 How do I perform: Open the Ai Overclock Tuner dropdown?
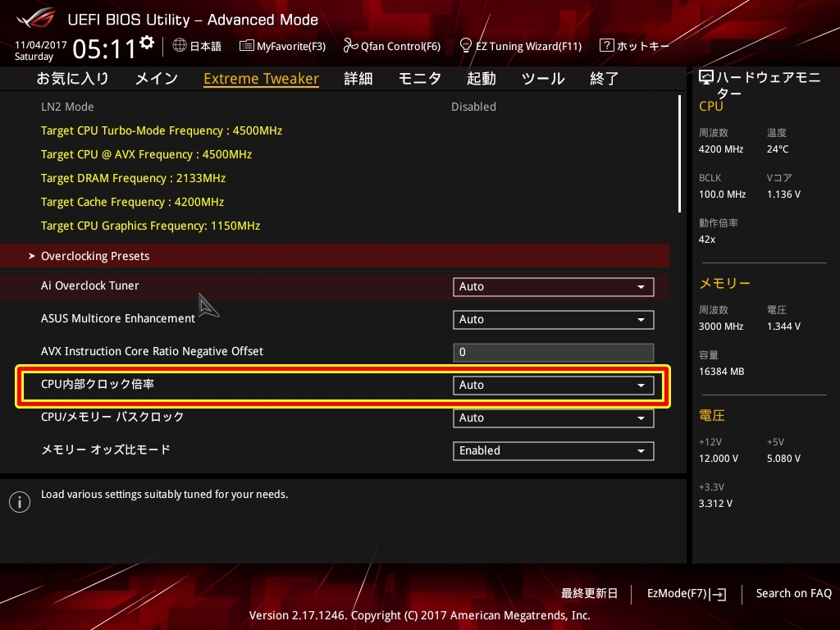[554, 286]
